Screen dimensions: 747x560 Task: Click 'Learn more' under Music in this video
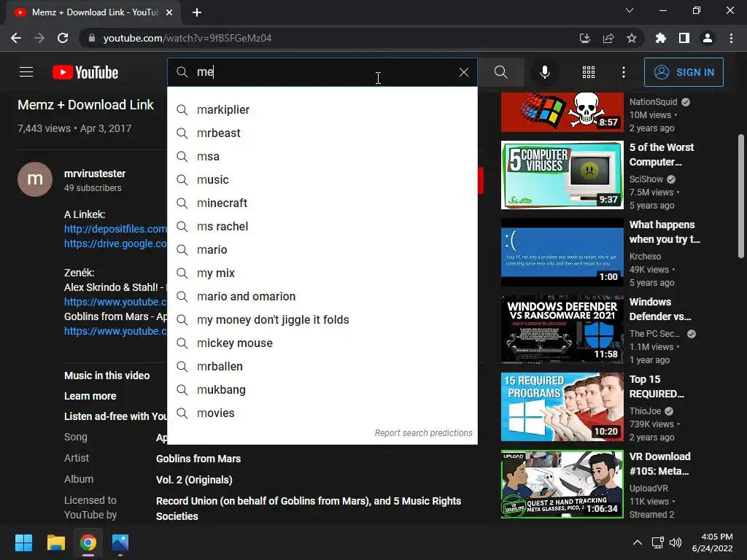click(x=90, y=396)
